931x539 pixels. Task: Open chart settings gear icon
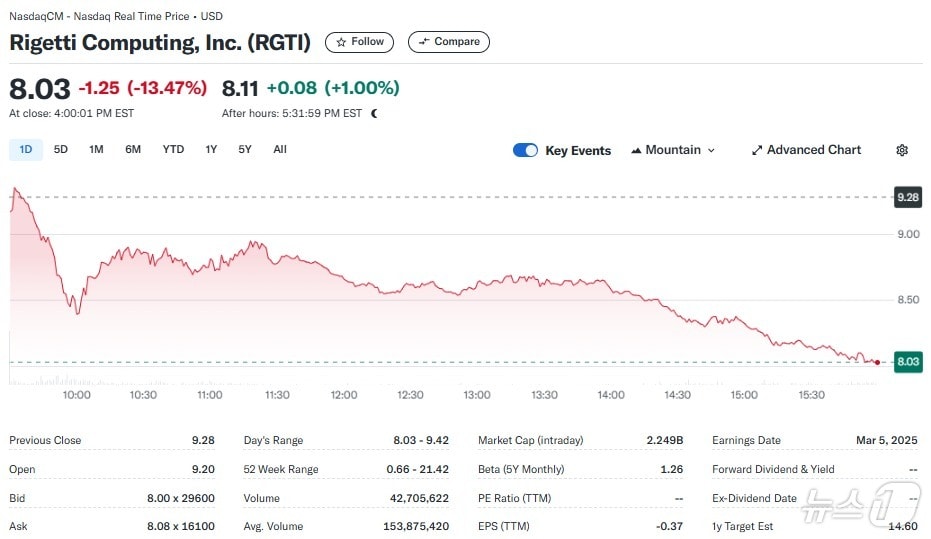coord(902,150)
